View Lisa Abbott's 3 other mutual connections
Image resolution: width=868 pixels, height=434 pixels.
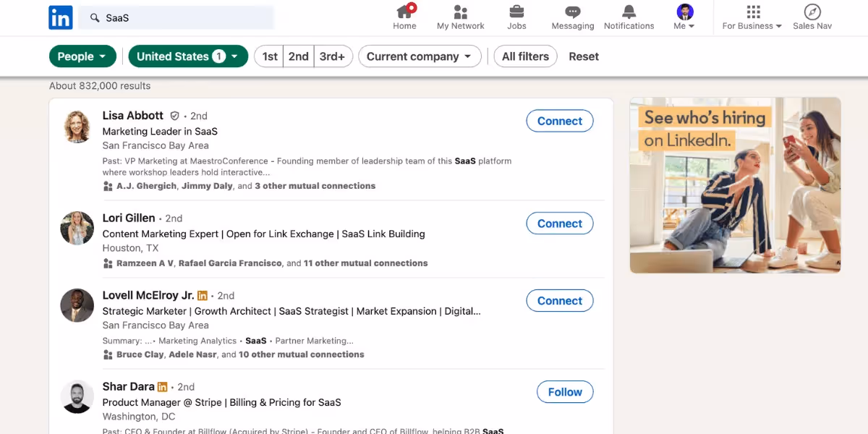[315, 186]
